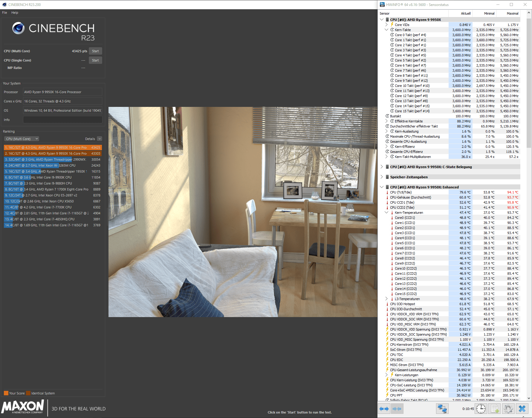This screenshot has height=418, width=532.
Task: Expand the Speicher-Zeitangaben group
Action: tap(382, 177)
